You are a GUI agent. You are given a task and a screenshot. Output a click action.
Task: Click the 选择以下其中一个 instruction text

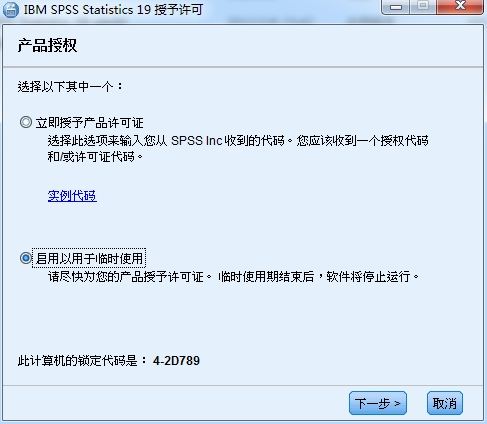tap(70, 87)
